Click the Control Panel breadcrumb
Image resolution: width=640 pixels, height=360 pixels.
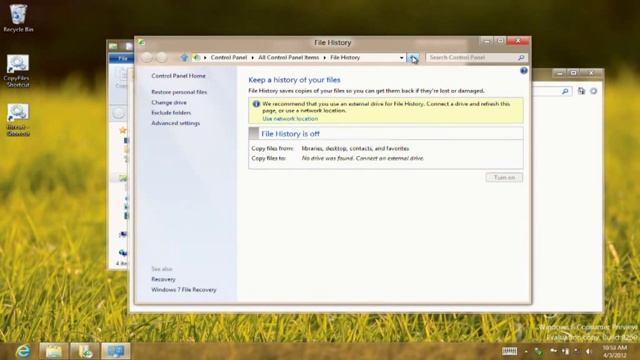(x=229, y=58)
